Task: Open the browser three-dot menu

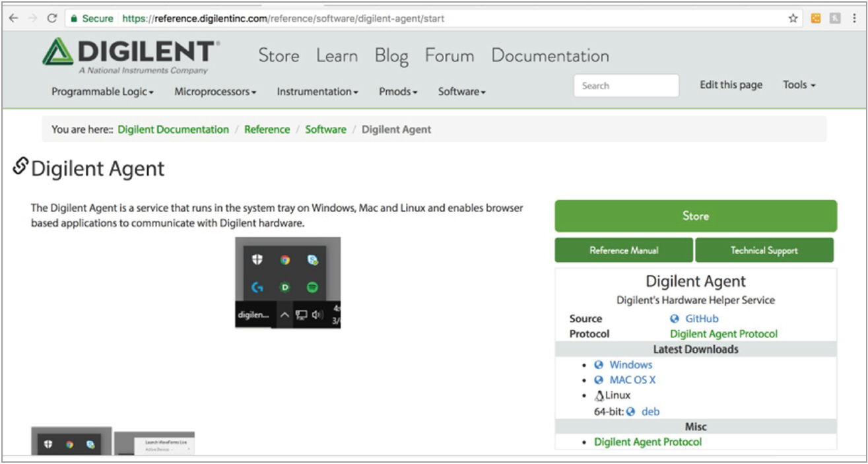Action: tap(855, 18)
